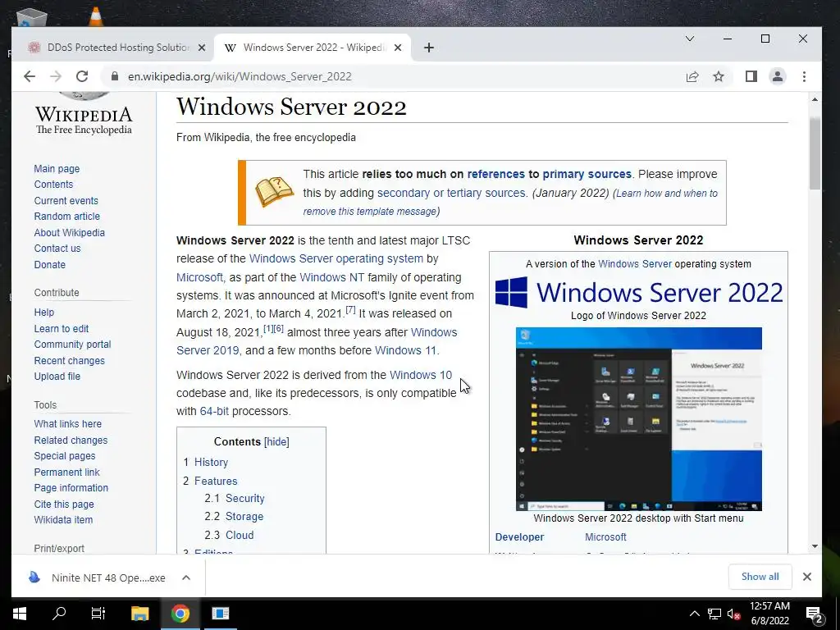Dismiss the downloads bar with X
The width and height of the screenshot is (840, 630).
point(807,577)
